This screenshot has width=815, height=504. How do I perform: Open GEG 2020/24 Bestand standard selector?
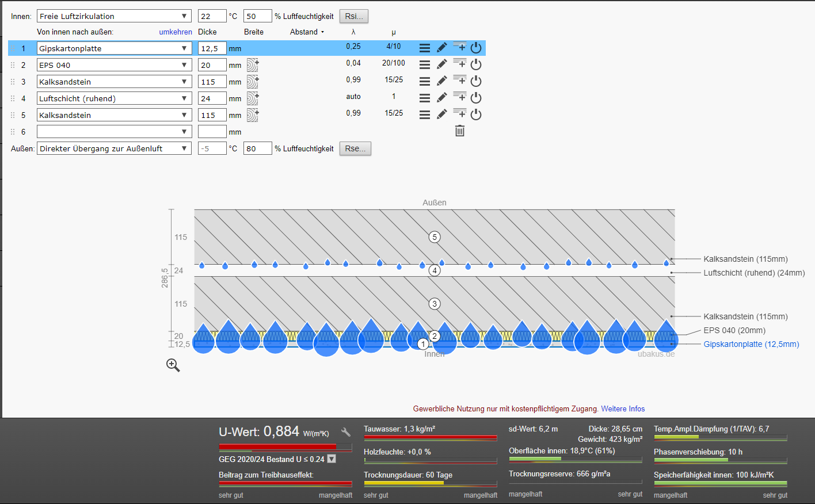332,459
